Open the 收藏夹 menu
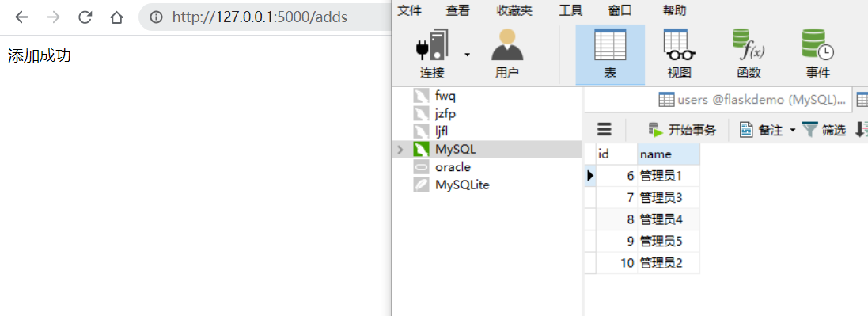Image resolution: width=868 pixels, height=316 pixels. [x=514, y=10]
